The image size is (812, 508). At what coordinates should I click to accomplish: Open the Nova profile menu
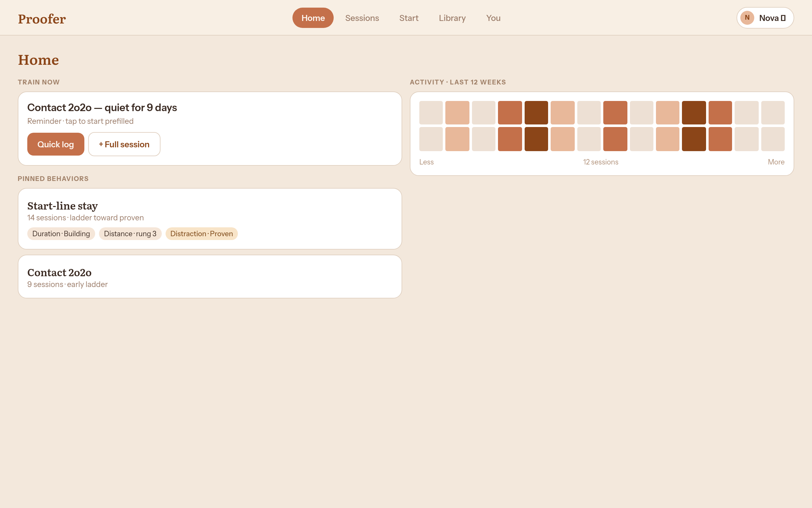click(x=765, y=18)
